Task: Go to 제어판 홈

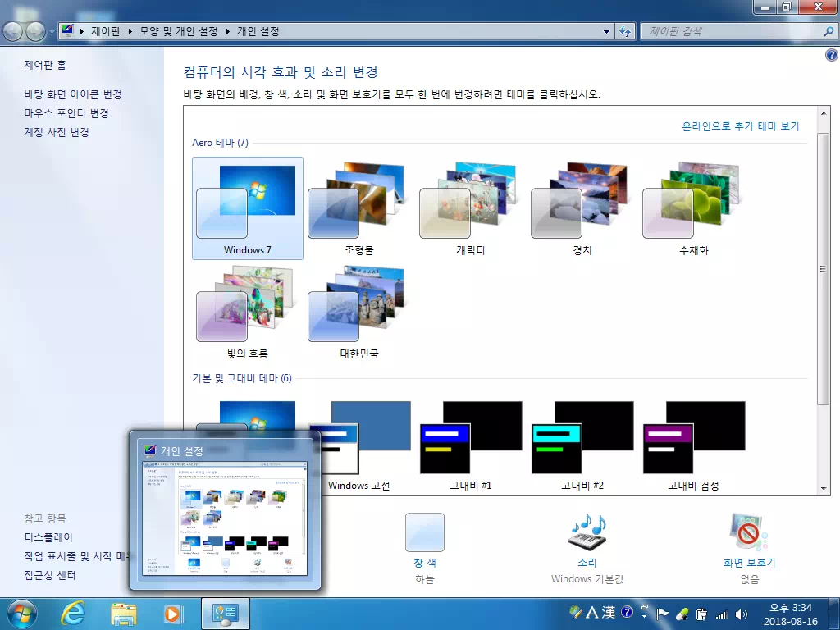Action: (45, 65)
